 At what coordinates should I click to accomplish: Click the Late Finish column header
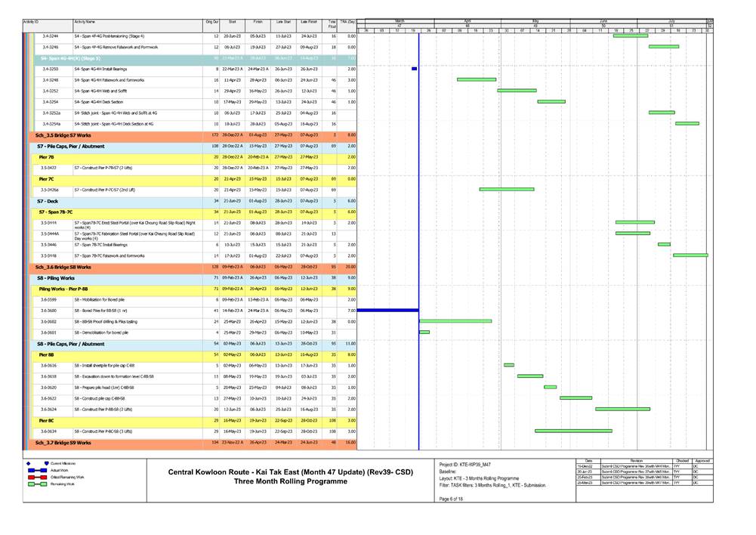click(x=308, y=23)
